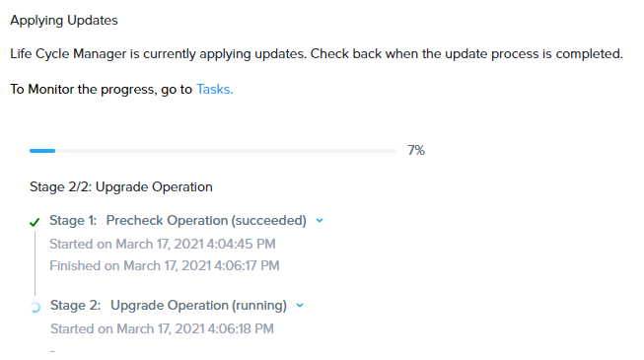Screen dimensions: 644x360
Task: Expand Upgrade Operation details chevron
Action: point(300,306)
